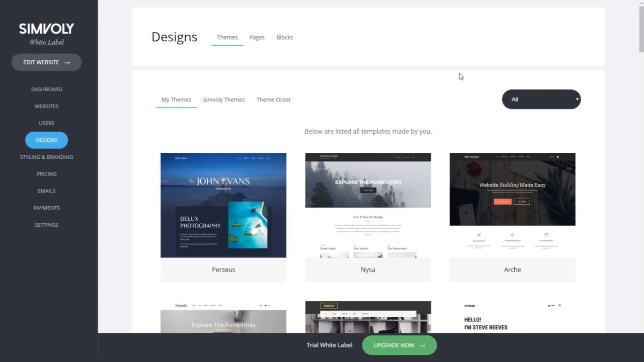Click the Edit Website button

46,62
